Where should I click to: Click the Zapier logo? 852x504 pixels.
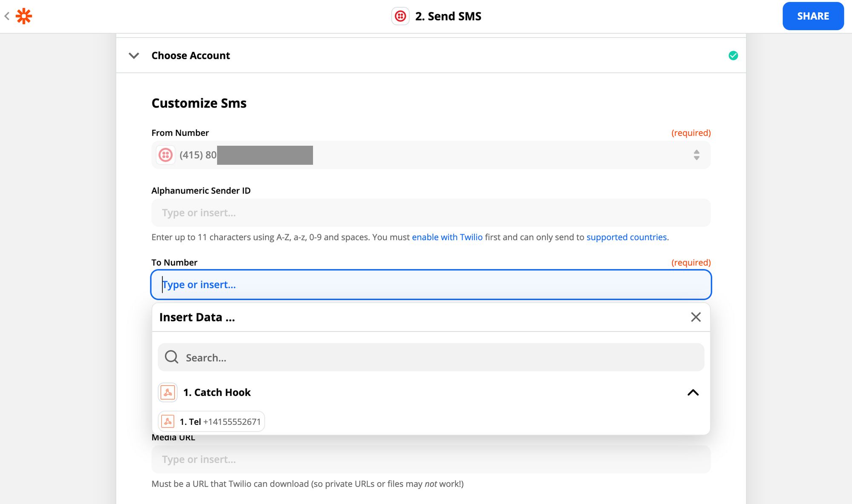[x=24, y=16]
